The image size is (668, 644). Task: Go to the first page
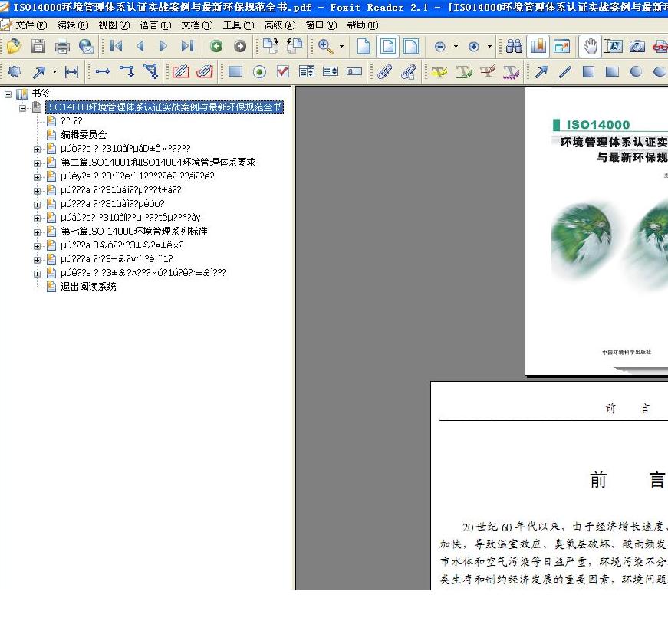point(116,46)
